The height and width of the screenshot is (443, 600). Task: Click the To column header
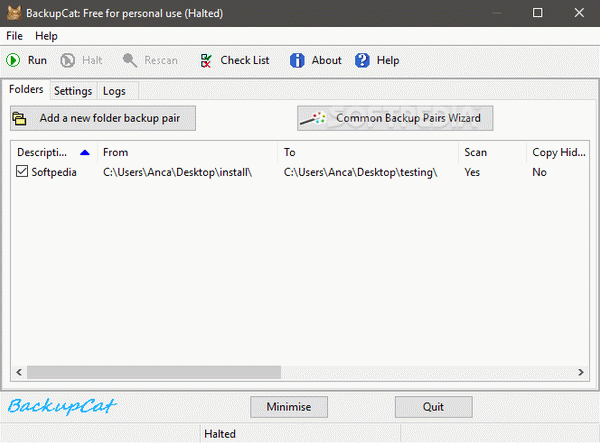[x=368, y=153]
